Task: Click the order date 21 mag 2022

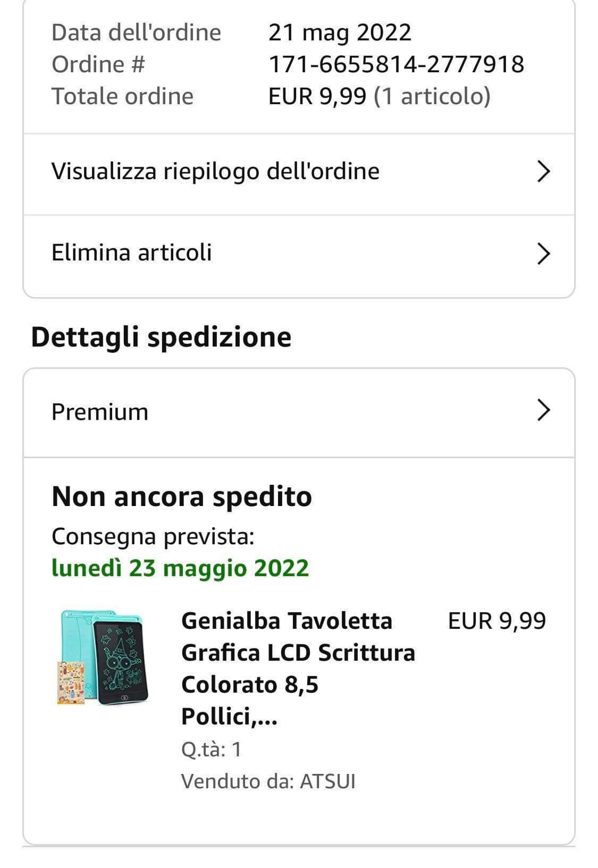Action: [340, 32]
